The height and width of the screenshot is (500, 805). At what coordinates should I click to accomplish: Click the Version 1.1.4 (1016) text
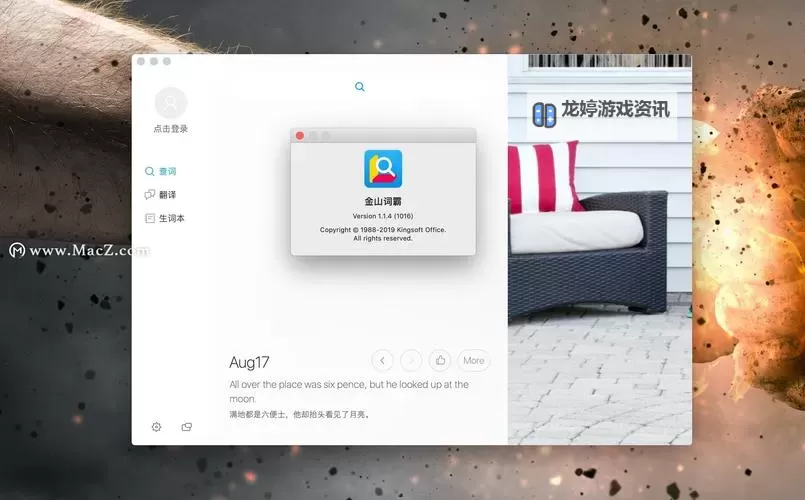pyautogui.click(x=383, y=216)
